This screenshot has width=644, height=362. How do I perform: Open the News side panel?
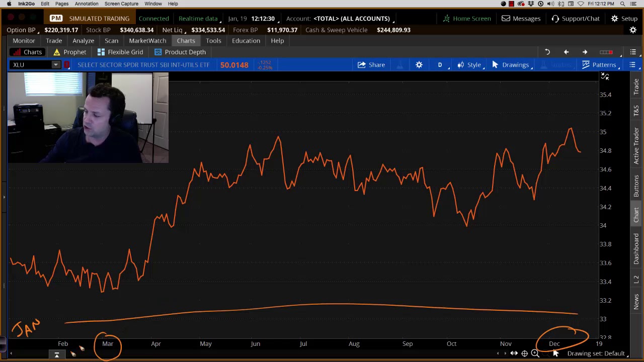(636, 302)
